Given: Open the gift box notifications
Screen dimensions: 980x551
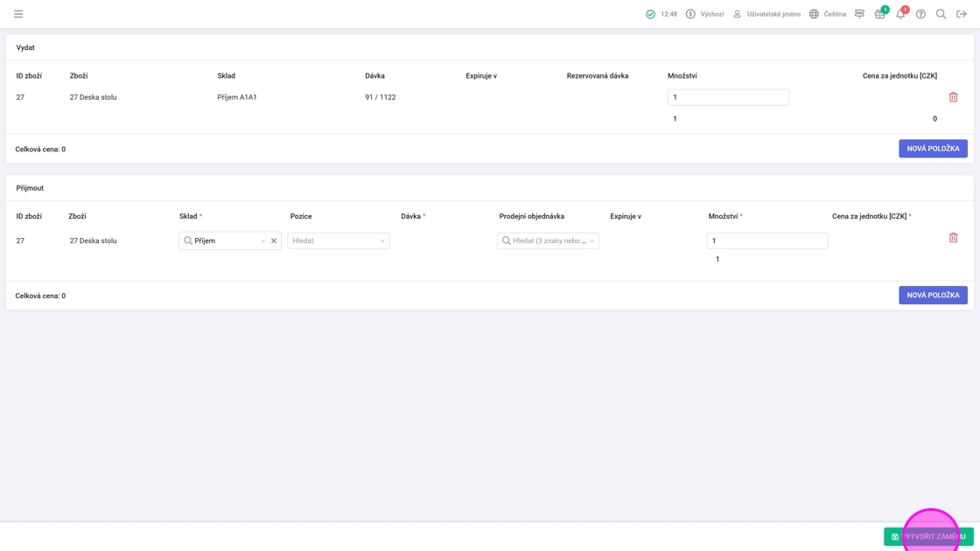Looking at the screenshot, I should 880,14.
